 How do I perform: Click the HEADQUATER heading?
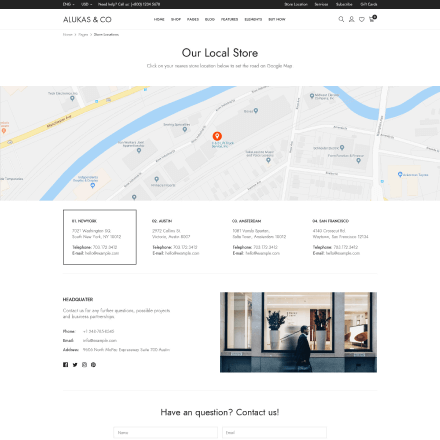coord(78,300)
